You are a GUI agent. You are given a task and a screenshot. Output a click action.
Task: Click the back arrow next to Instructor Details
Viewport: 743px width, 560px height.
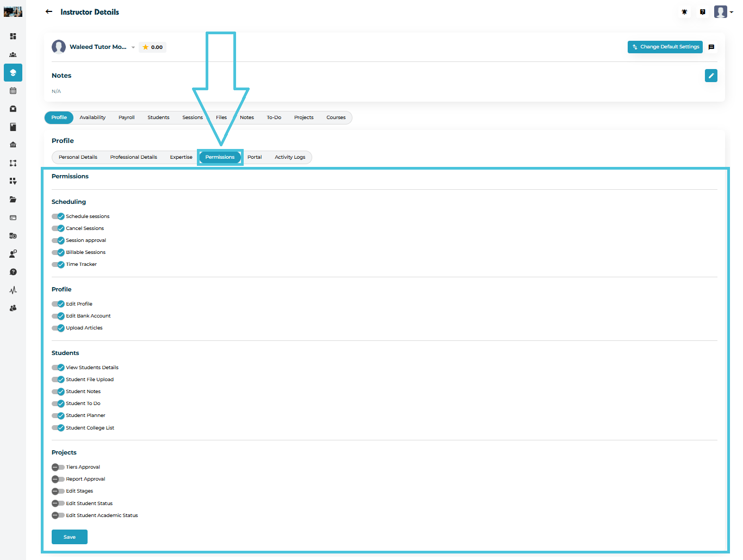point(49,11)
